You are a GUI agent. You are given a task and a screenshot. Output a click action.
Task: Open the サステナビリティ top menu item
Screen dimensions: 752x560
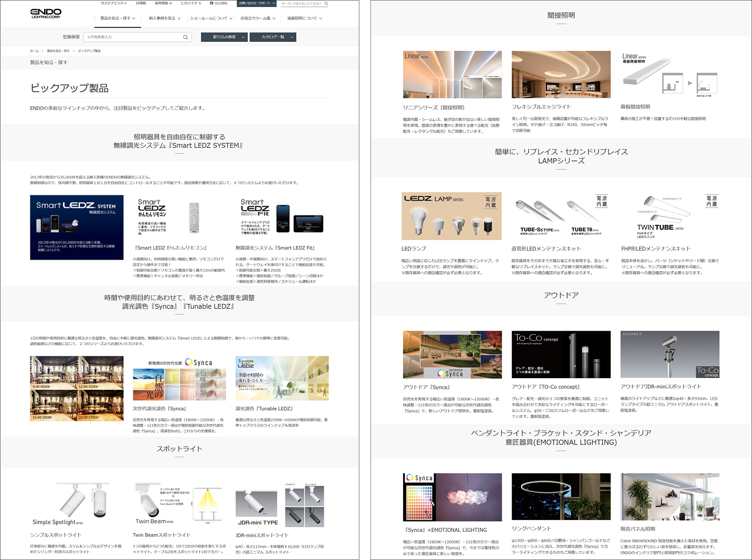[113, 4]
